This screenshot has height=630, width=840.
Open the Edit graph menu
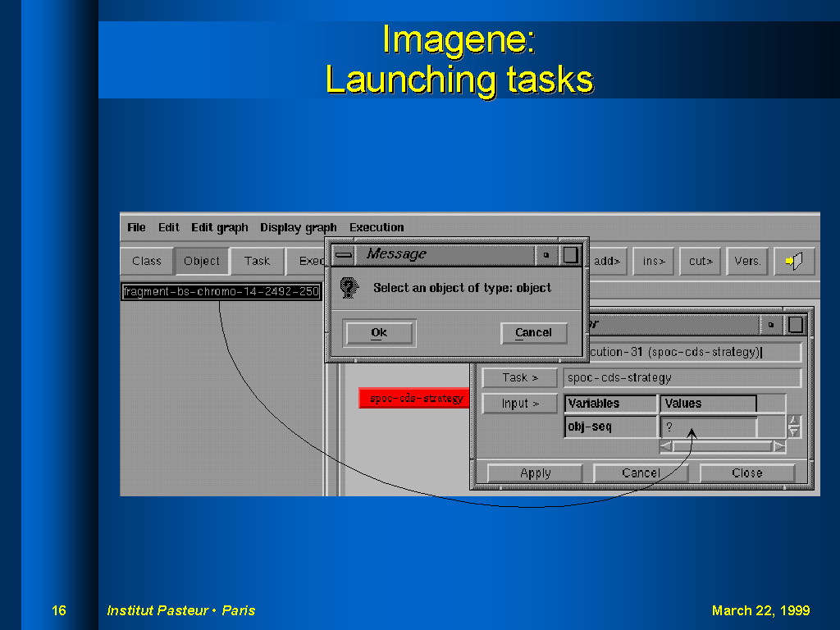tap(219, 227)
